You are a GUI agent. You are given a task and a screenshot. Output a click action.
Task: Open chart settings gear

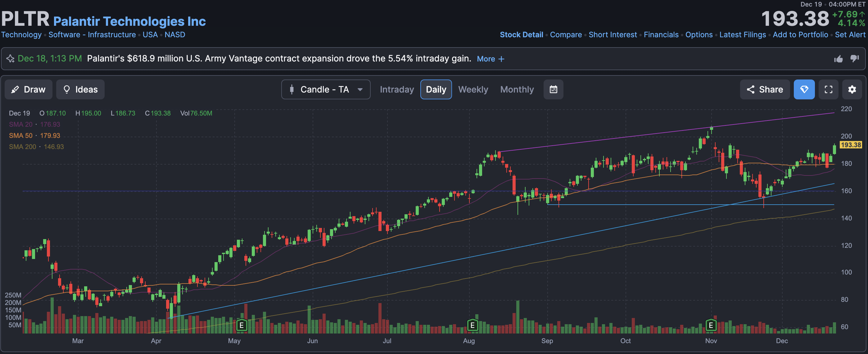tap(852, 89)
